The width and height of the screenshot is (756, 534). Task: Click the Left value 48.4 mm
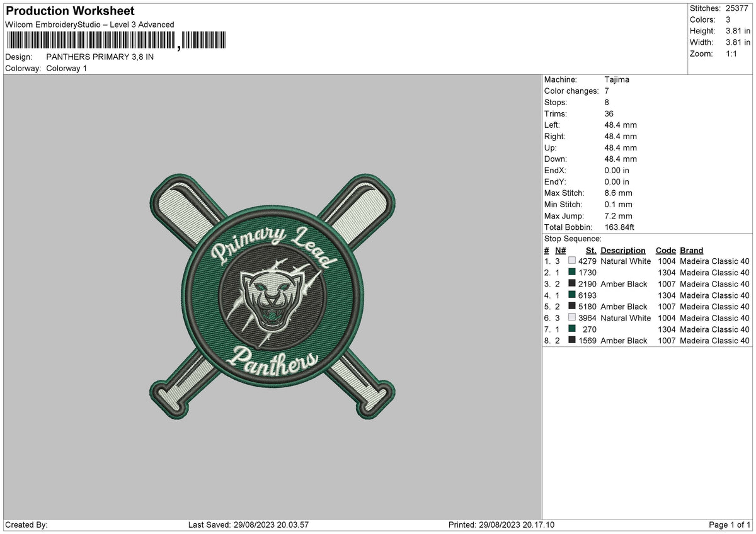(621, 125)
